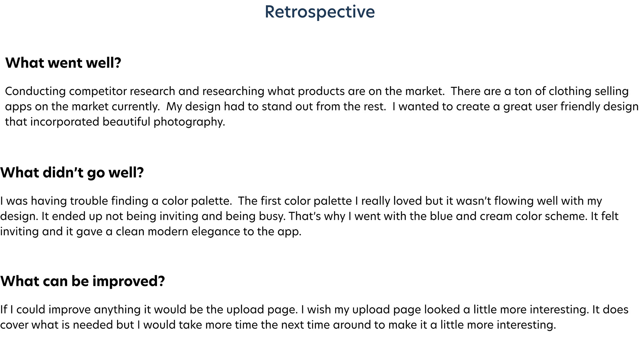Click the "What can be improved?" heading
644x351 pixels.
(83, 281)
